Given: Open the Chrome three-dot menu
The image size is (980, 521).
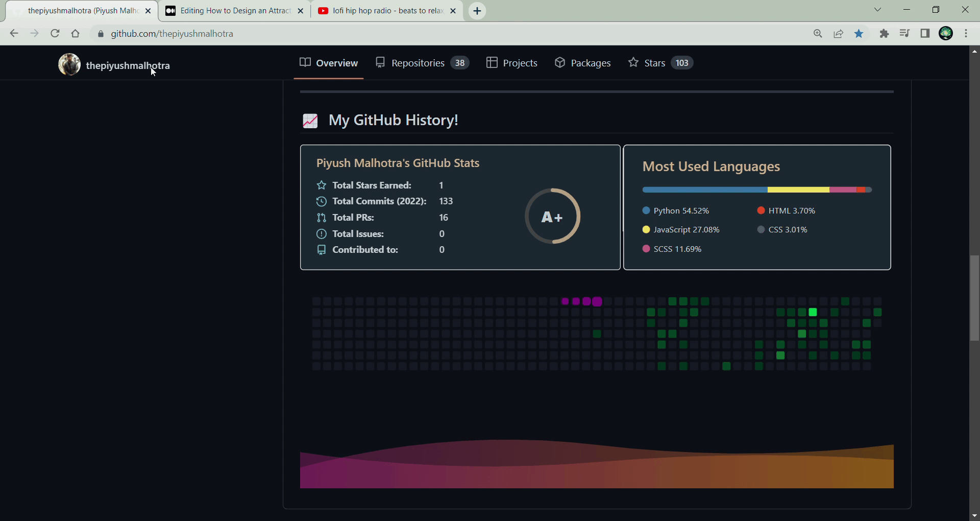Looking at the screenshot, I should click(x=966, y=34).
